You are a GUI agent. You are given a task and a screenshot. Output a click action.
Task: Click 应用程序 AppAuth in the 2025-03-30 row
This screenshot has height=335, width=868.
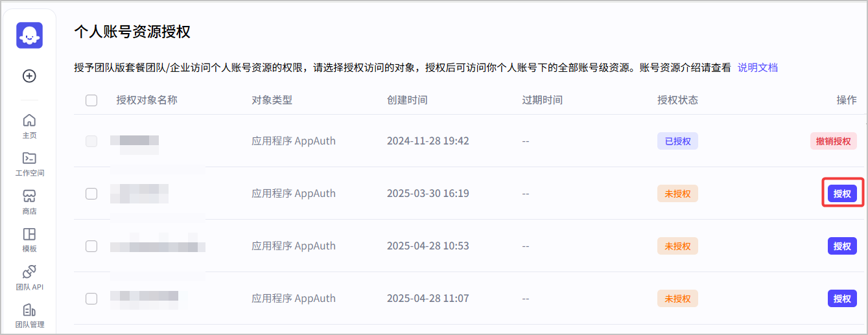(x=294, y=194)
